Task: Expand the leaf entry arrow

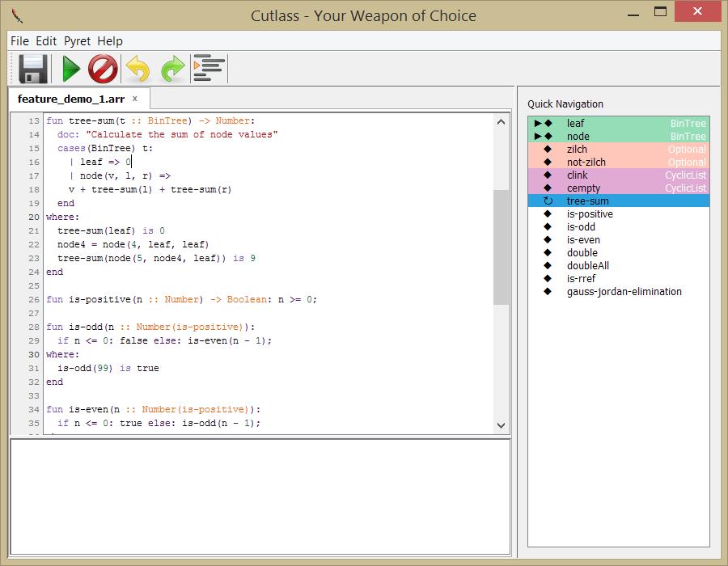Action: click(538, 124)
